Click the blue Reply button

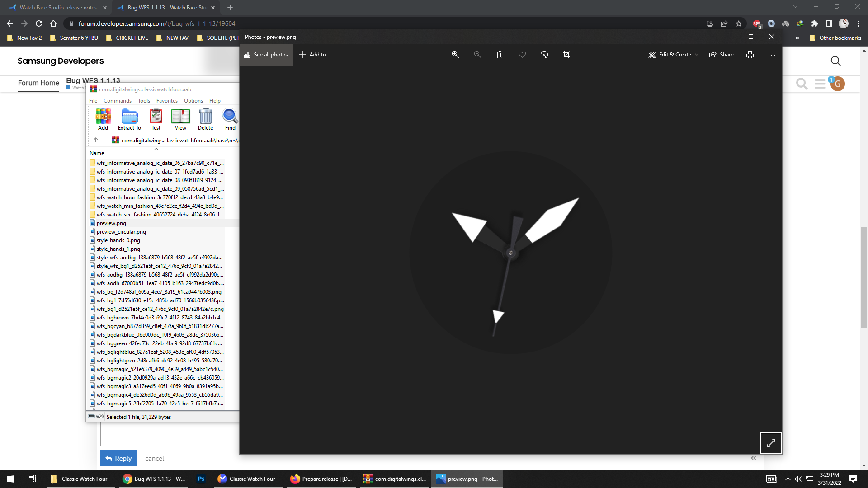118,458
